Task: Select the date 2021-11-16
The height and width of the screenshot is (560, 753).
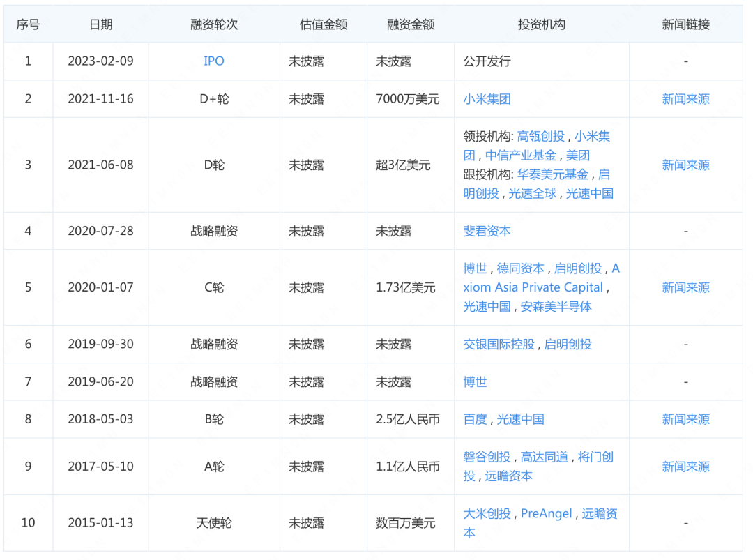Action: click(100, 99)
